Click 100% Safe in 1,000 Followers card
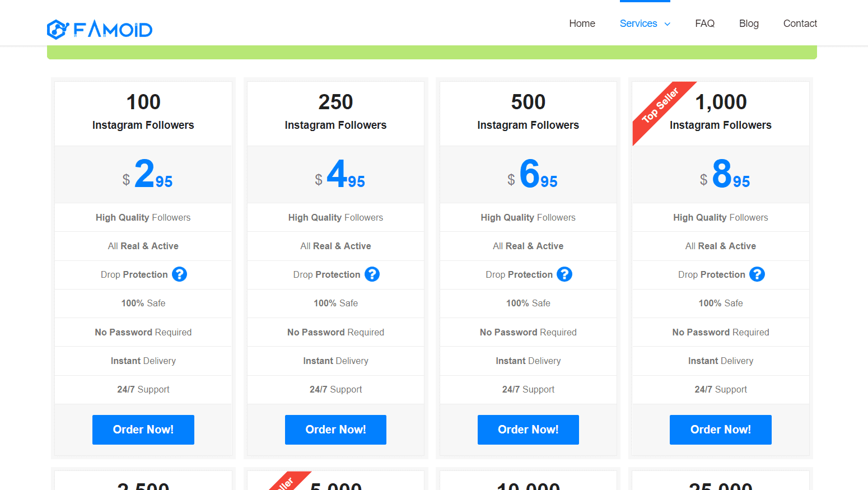The width and height of the screenshot is (868, 490). click(x=721, y=303)
